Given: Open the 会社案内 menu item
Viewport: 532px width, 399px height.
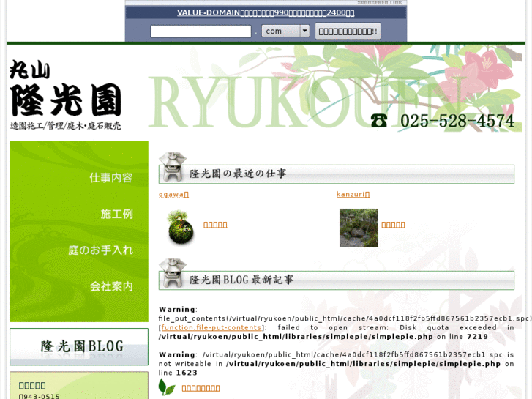Looking at the screenshot, I should click(111, 286).
